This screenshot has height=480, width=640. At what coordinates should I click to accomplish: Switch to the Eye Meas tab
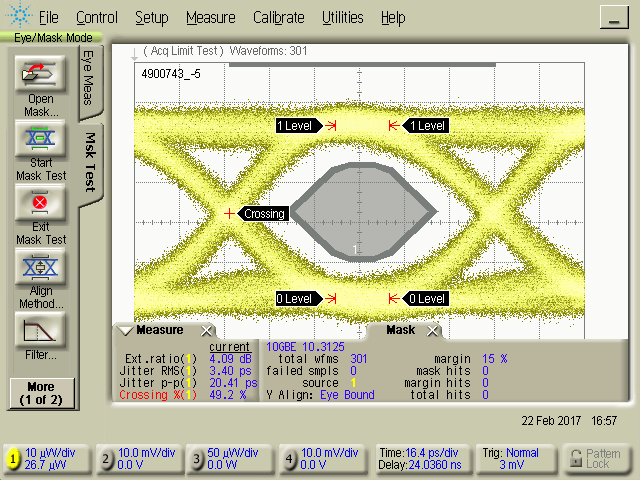pos(88,76)
